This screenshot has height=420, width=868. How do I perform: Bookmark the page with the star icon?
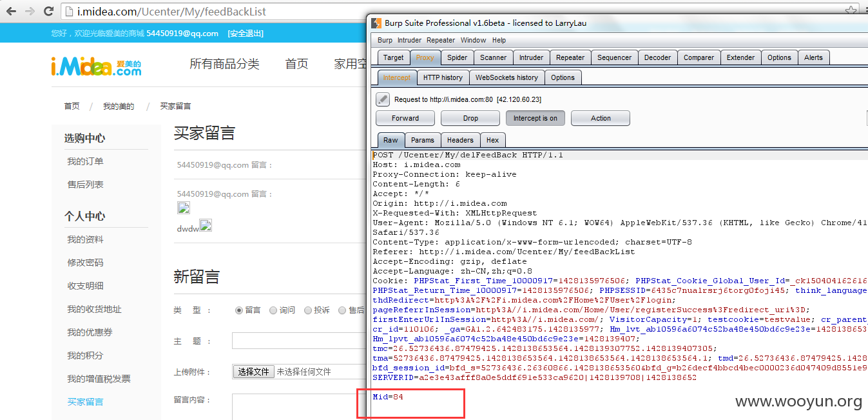point(851,11)
